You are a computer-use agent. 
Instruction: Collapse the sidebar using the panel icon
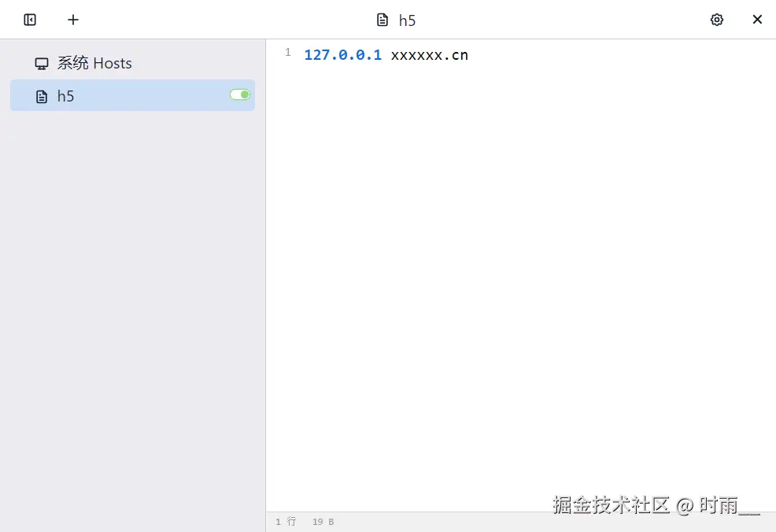pyautogui.click(x=29, y=20)
